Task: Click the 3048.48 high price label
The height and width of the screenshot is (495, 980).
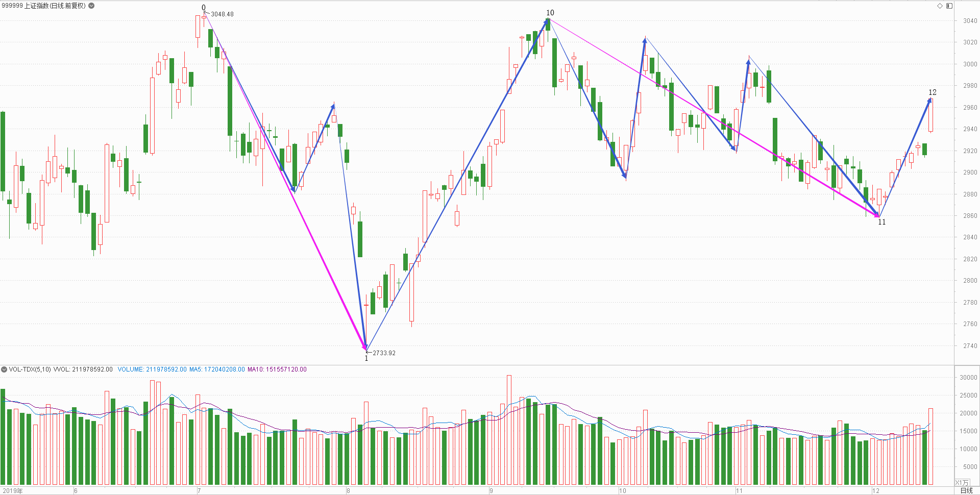Action: coord(222,14)
